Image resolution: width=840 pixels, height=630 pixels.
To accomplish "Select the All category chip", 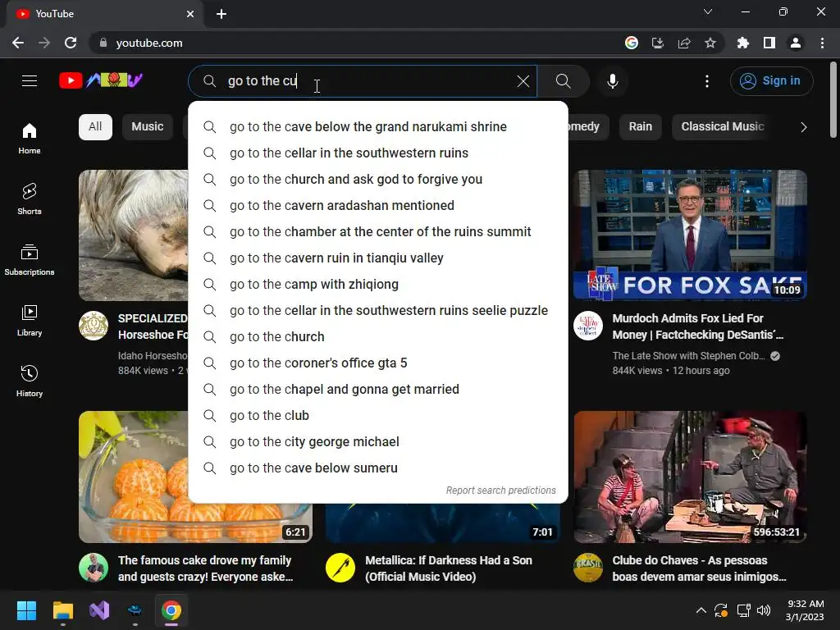I will (x=95, y=127).
